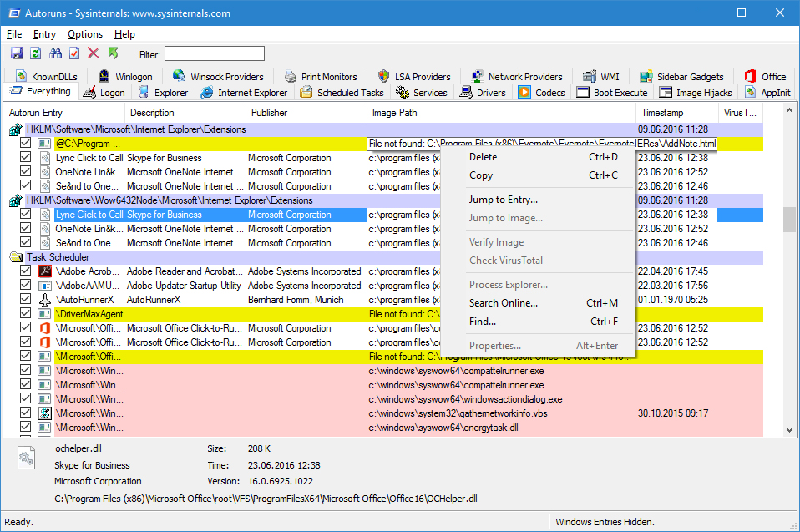Open the File menu

[x=13, y=34]
